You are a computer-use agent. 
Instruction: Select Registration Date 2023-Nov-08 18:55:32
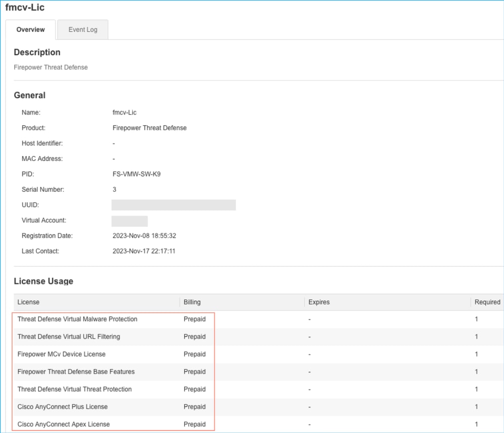tap(144, 236)
